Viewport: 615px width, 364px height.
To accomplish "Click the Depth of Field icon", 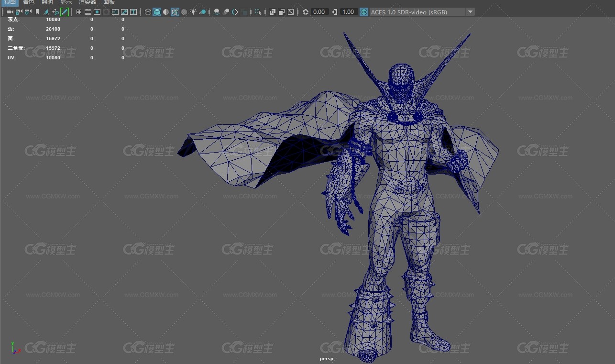I will [x=244, y=12].
